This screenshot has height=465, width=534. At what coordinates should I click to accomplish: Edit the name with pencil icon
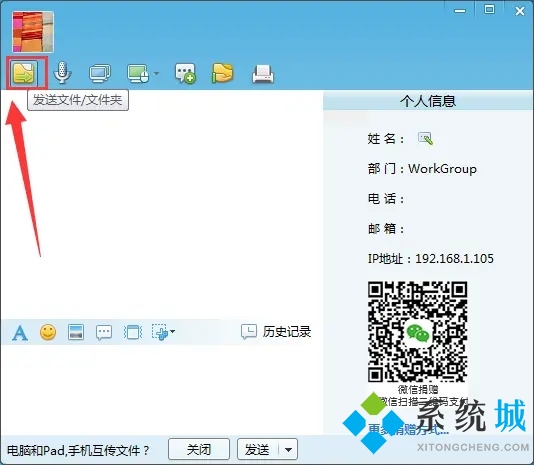click(425, 139)
